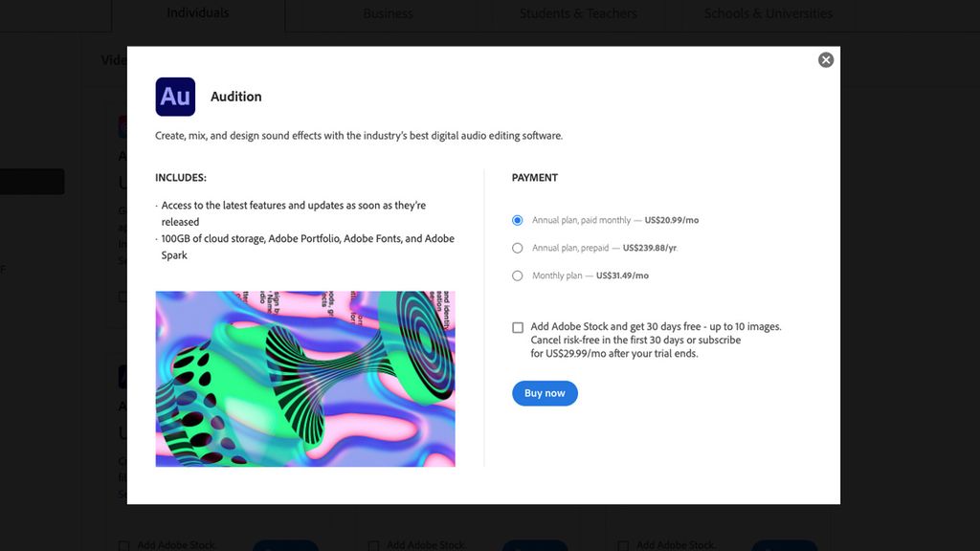View Schools & Universities plans
This screenshot has width=980, height=551.
coord(770,12)
